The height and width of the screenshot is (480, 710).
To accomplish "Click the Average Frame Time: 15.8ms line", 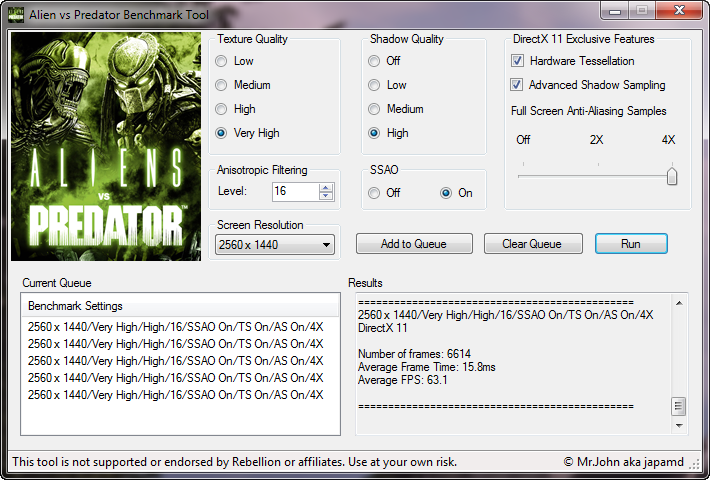I will pyautogui.click(x=427, y=367).
